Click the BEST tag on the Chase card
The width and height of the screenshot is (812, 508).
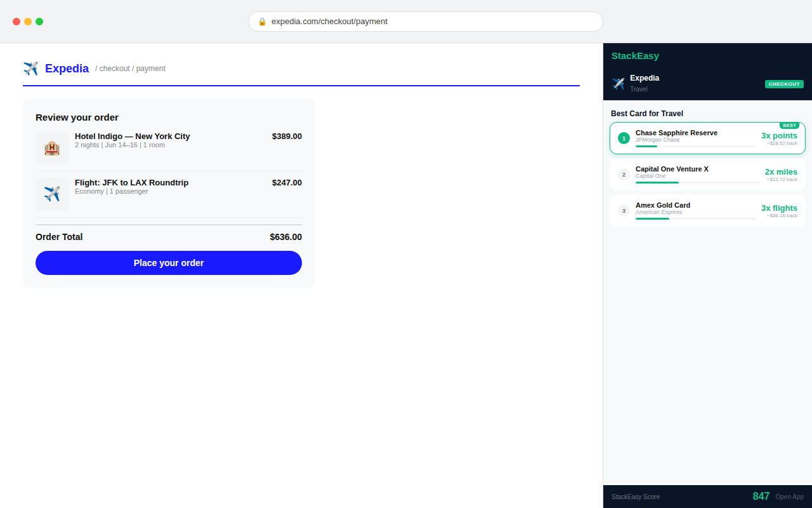tap(789, 126)
